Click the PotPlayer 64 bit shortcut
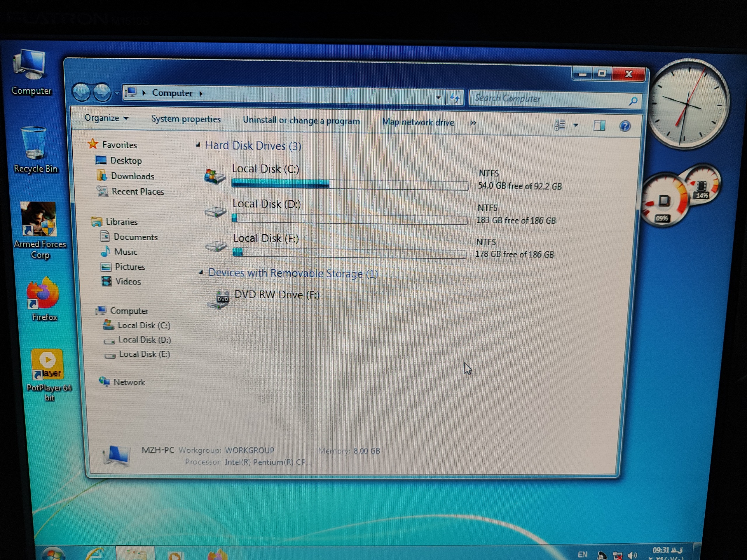The width and height of the screenshot is (747, 560). coord(47,365)
